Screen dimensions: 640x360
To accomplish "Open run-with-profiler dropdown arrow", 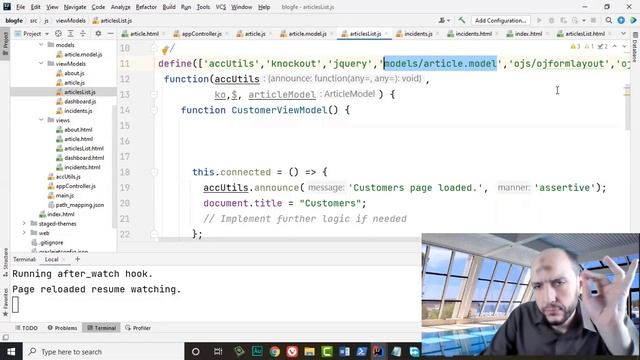I will [x=584, y=20].
